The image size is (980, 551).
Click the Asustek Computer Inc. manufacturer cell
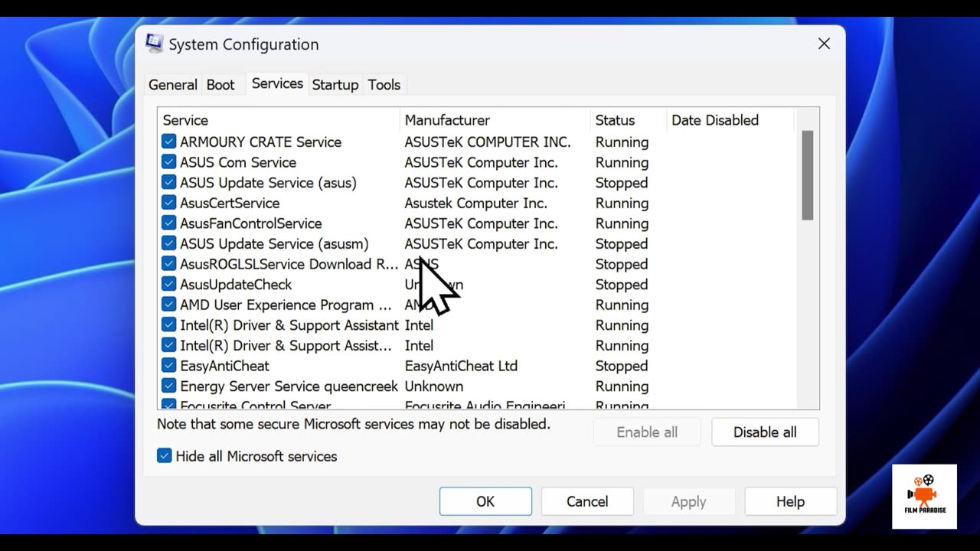[475, 203]
